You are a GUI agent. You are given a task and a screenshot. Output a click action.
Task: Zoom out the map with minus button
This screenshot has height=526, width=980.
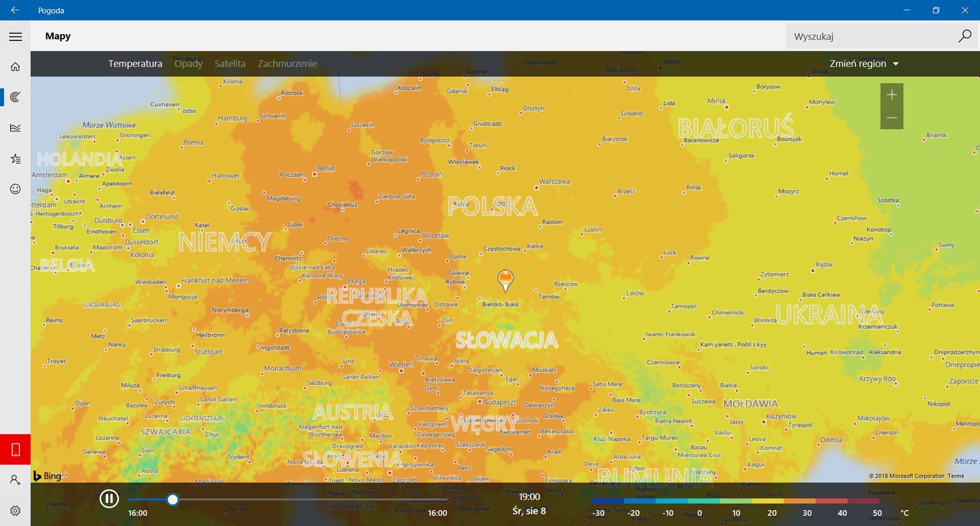point(892,118)
